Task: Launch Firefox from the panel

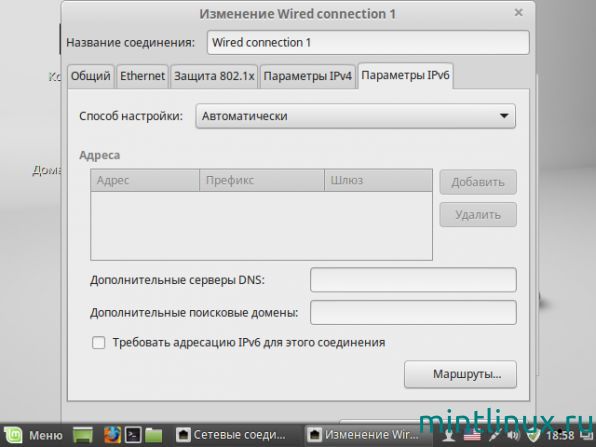Action: [112, 435]
